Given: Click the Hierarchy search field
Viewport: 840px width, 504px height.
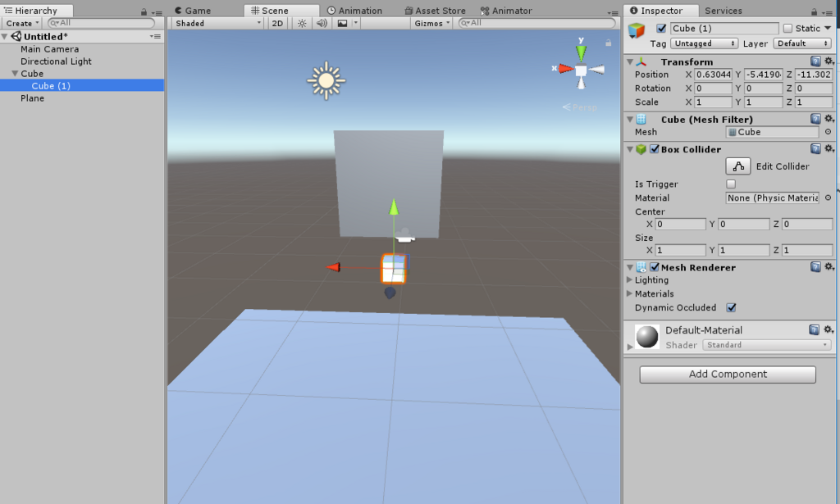Looking at the screenshot, I should 101,23.
